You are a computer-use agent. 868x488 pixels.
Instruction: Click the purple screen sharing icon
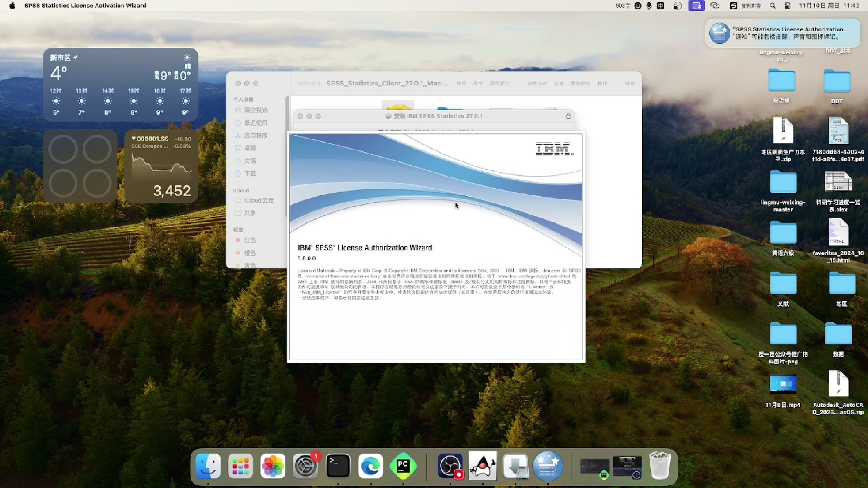(x=696, y=5)
